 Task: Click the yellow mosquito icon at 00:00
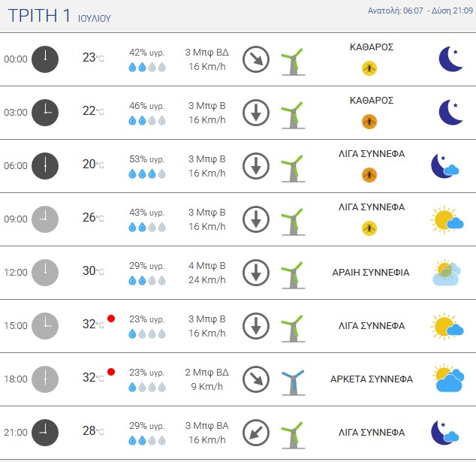coord(369,68)
